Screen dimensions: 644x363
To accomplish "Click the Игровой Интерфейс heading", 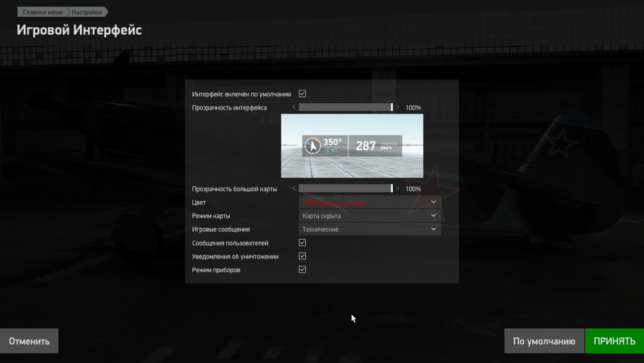I will (x=79, y=30).
